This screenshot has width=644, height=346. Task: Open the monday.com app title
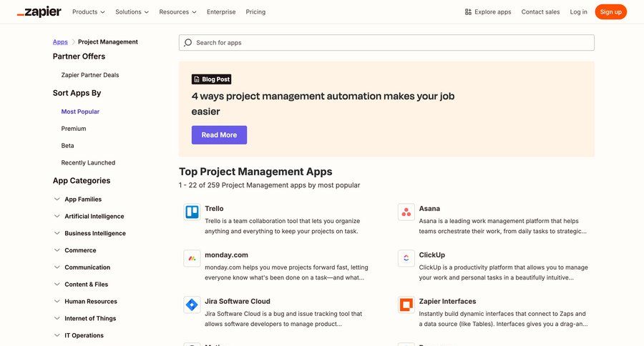[226, 255]
